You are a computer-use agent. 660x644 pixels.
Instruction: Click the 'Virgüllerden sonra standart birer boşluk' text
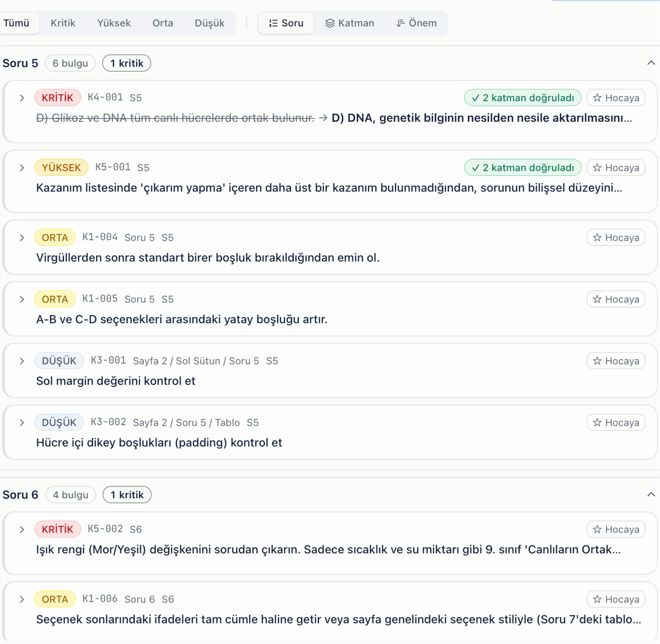(x=208, y=258)
